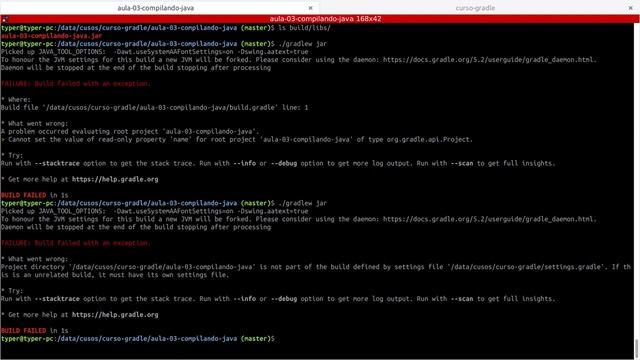The width and height of the screenshot is (640, 360).
Task: Open the first https://help.gradle.org link
Action: [115, 179]
